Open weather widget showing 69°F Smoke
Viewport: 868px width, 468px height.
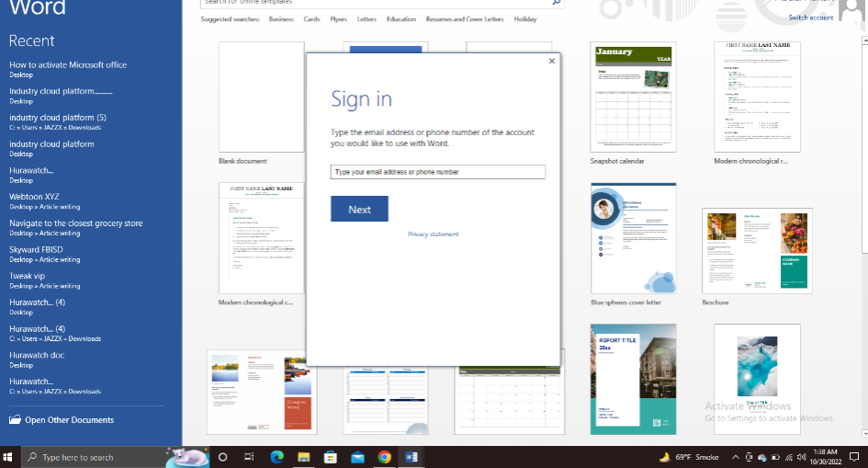689,457
